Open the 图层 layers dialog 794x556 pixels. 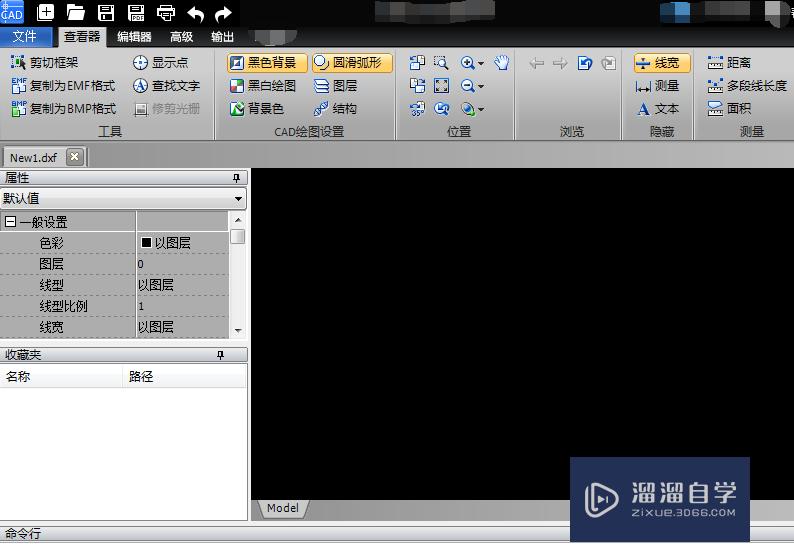tap(335, 86)
